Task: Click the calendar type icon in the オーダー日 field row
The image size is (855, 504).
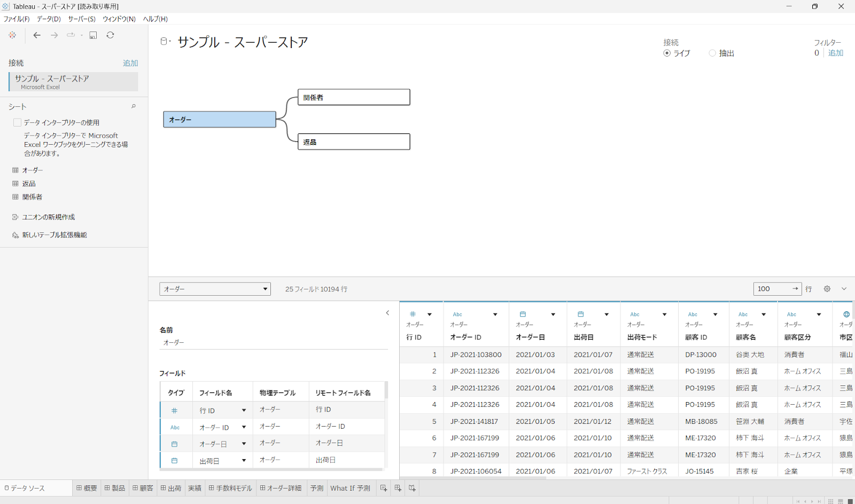Action: click(174, 444)
